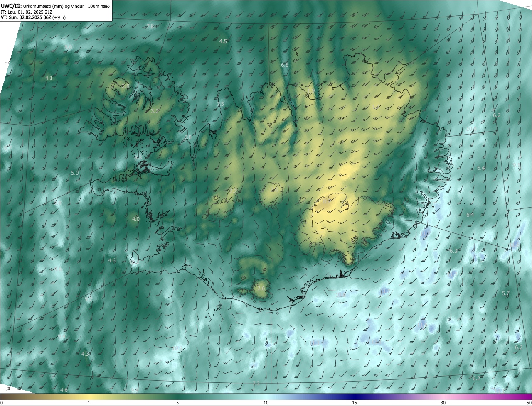
Task: Click the colorbar tick label 1
Action: (x=89, y=403)
